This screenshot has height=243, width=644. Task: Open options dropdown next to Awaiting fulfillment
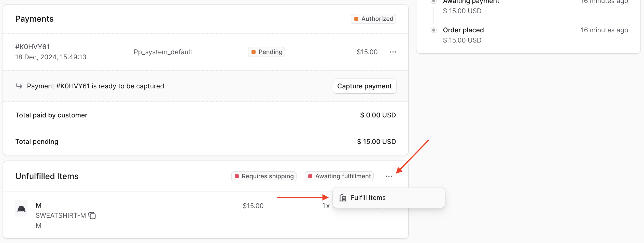pos(389,176)
